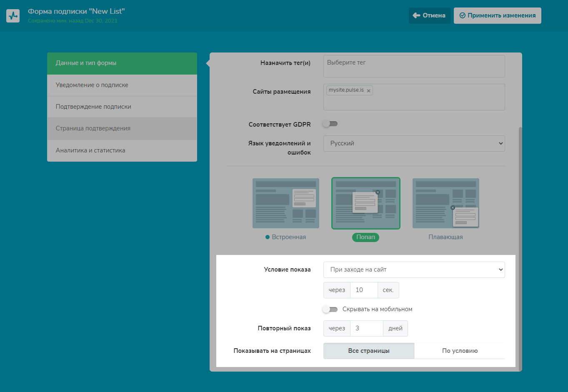Click the green Попап label badge

365,237
